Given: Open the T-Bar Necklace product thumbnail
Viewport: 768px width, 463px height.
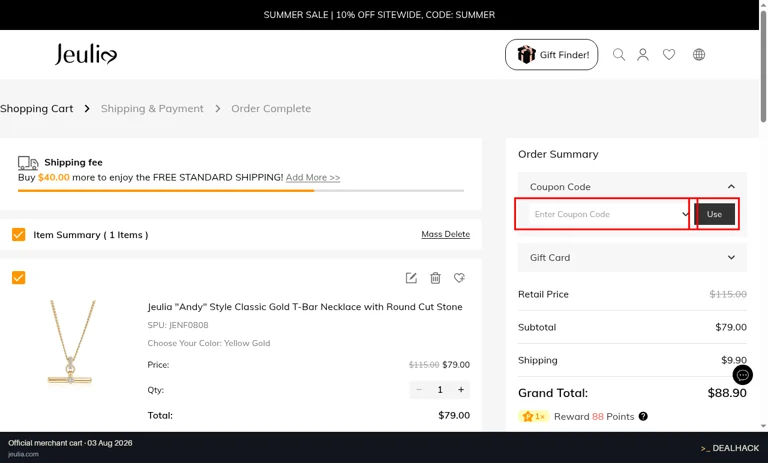Looking at the screenshot, I should click(71, 342).
